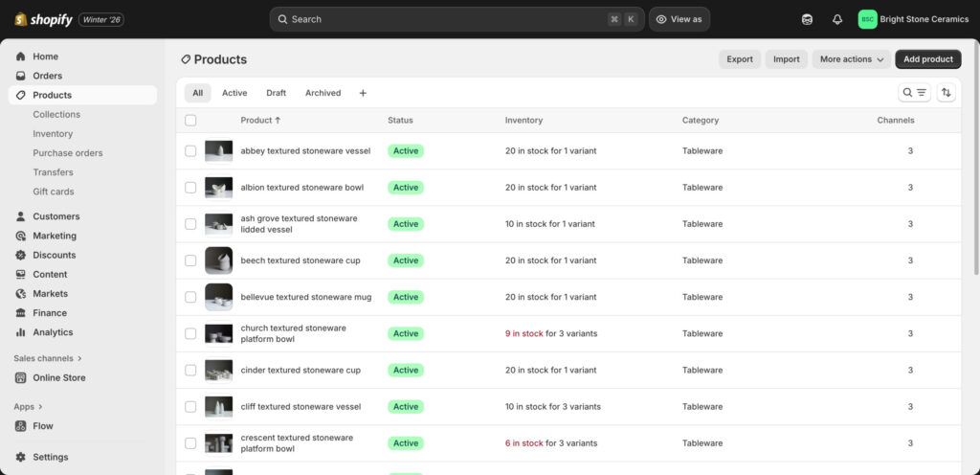The image size is (980, 475).
Task: Click the Add product button
Action: pyautogui.click(x=928, y=59)
